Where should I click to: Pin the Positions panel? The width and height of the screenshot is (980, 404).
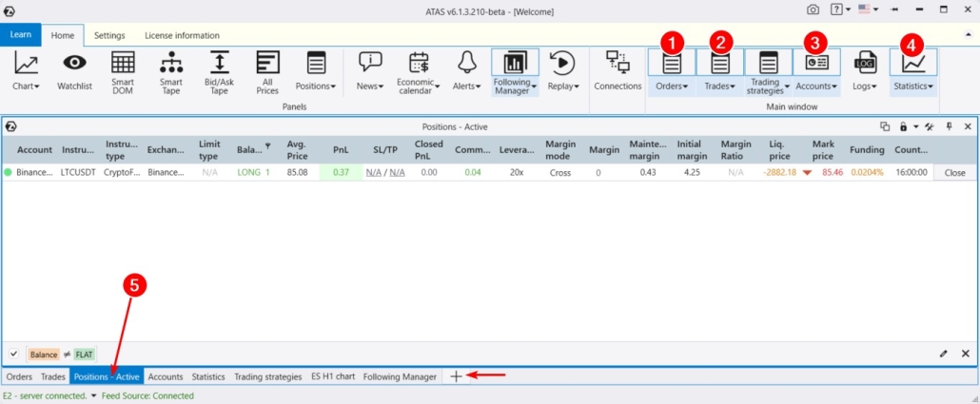coord(949,126)
